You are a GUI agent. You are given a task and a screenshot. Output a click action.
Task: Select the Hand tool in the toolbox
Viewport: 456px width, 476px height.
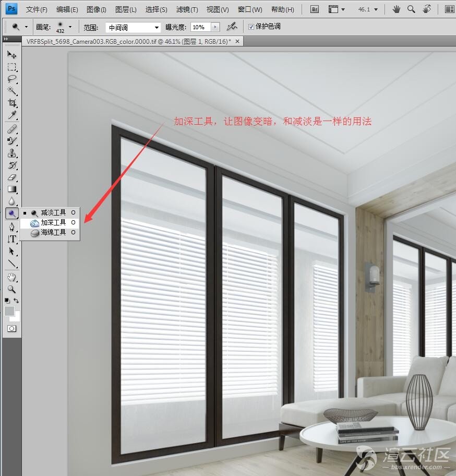tap(12, 277)
